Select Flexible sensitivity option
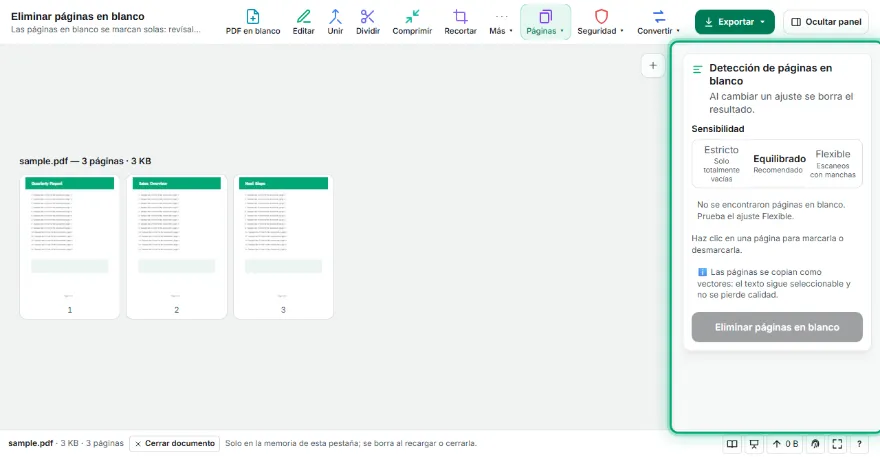The image size is (880, 457). [x=832, y=163]
